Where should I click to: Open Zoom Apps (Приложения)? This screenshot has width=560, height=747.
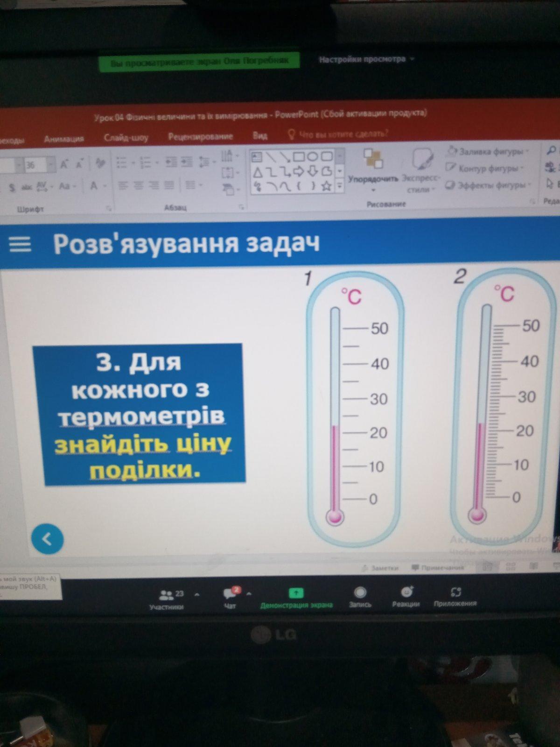click(x=455, y=597)
